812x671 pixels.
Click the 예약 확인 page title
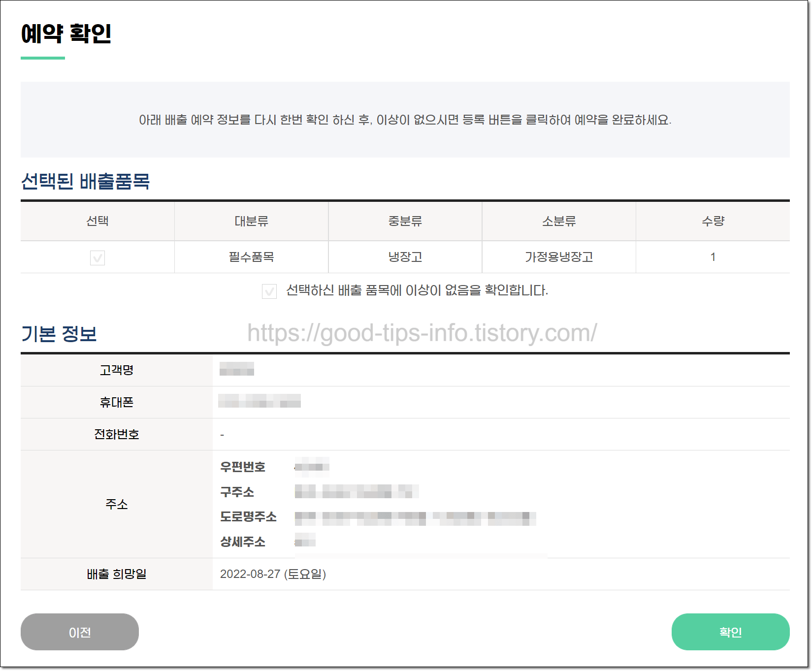(66, 33)
